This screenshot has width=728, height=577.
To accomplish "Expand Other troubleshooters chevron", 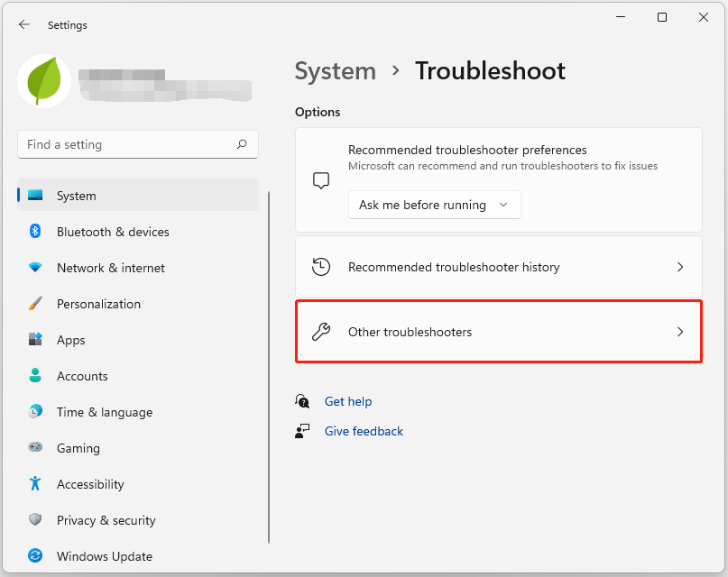I will click(x=680, y=332).
